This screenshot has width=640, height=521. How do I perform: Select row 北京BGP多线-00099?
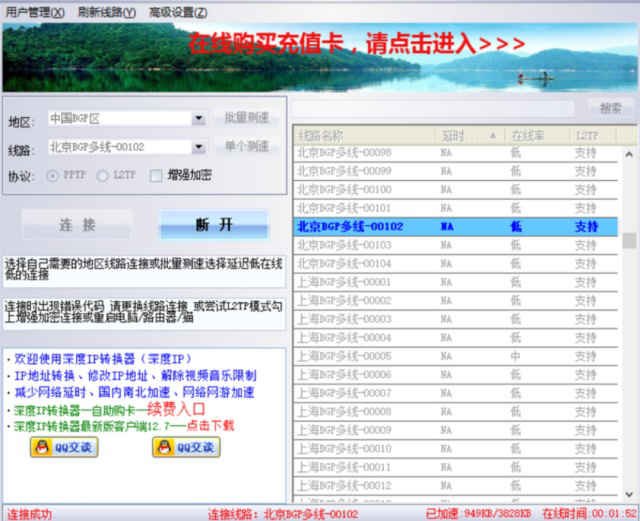456,171
